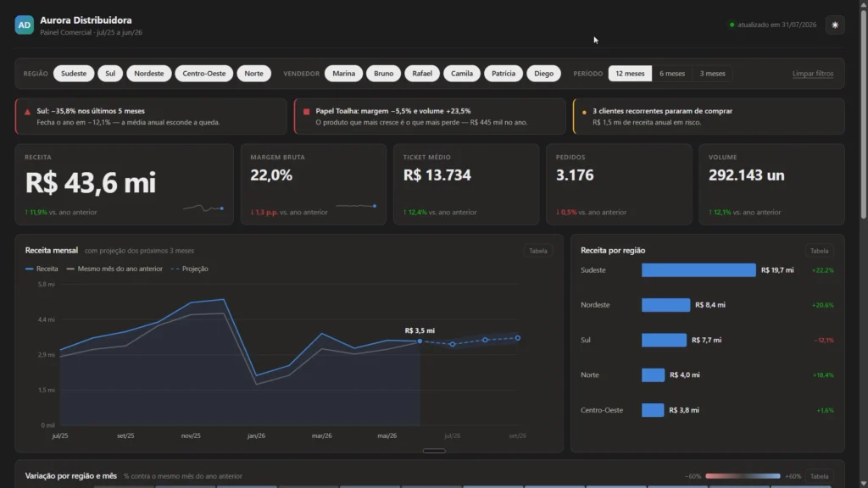Select the 6 meses period tab
Screen dimensions: 868x488
(x=672, y=74)
